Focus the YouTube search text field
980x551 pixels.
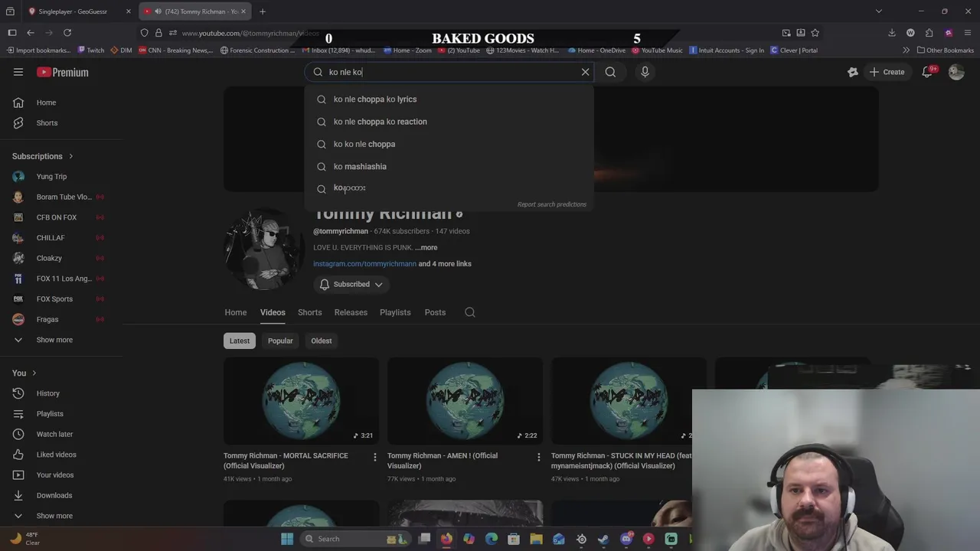pos(452,72)
